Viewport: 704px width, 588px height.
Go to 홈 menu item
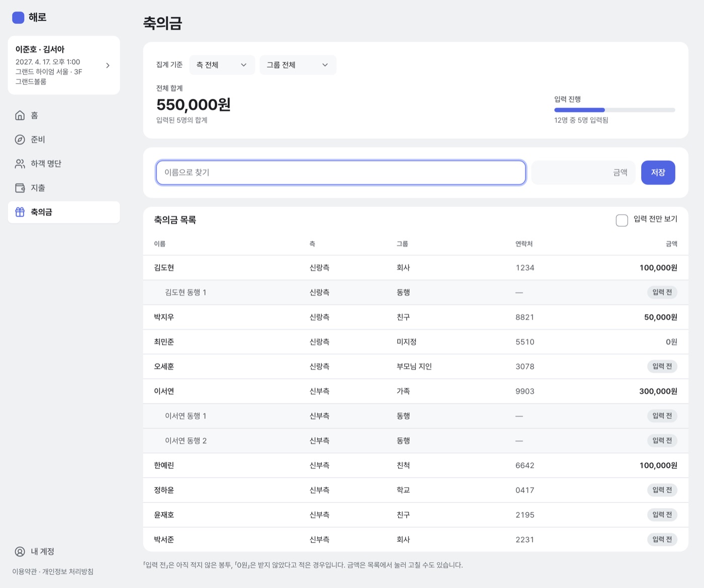[64, 115]
